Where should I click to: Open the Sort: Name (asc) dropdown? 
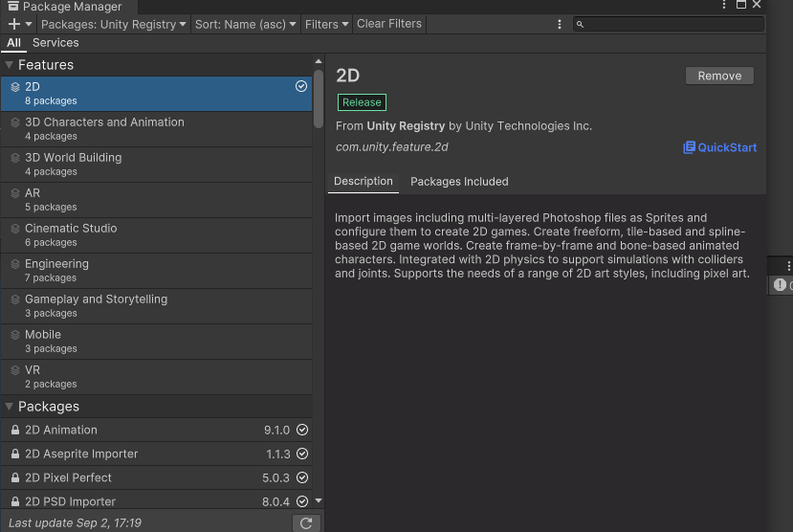click(x=245, y=24)
